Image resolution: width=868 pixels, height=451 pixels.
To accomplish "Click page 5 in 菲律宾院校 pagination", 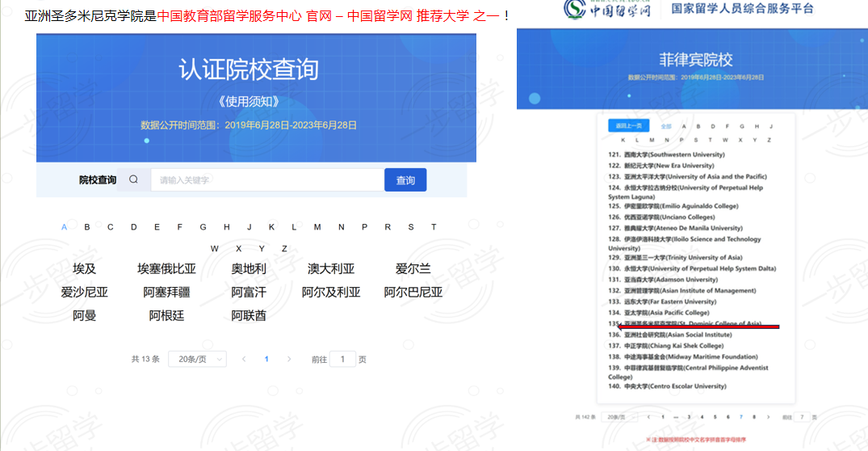I will 715,417.
